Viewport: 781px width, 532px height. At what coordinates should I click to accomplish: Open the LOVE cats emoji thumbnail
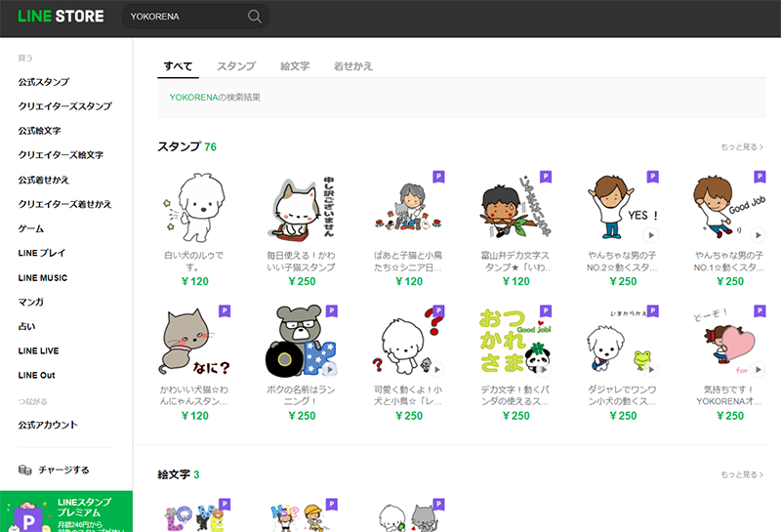194,516
